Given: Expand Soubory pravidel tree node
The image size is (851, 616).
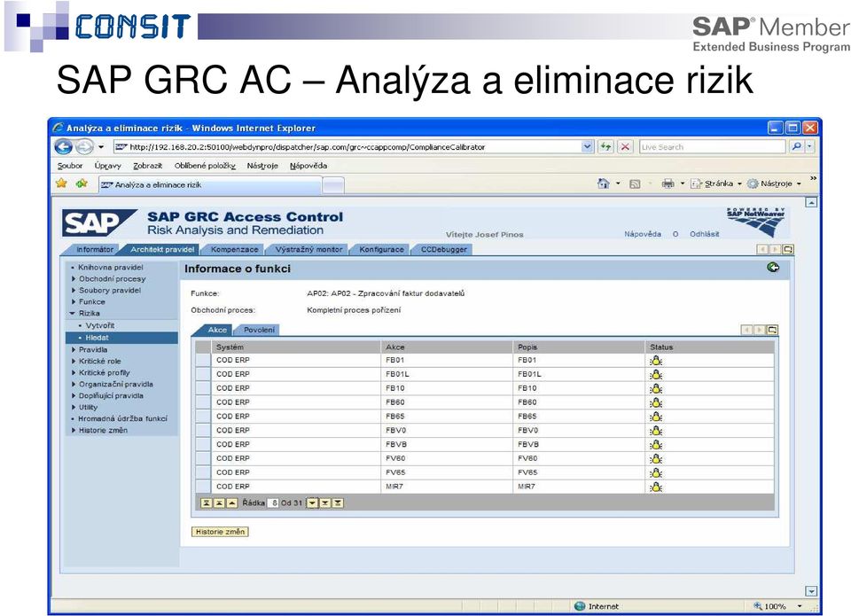Looking at the screenshot, I should coord(74,291).
